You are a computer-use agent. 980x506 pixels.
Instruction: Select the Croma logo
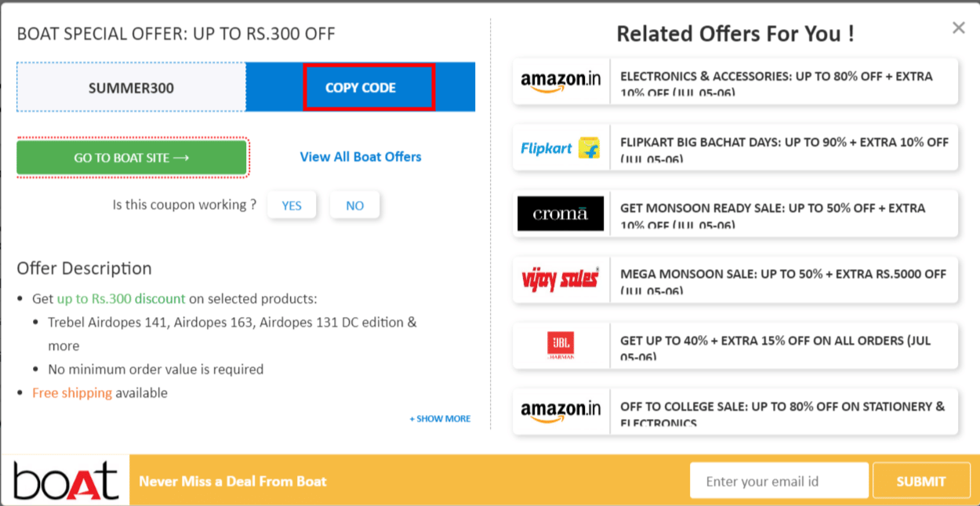[x=561, y=213]
